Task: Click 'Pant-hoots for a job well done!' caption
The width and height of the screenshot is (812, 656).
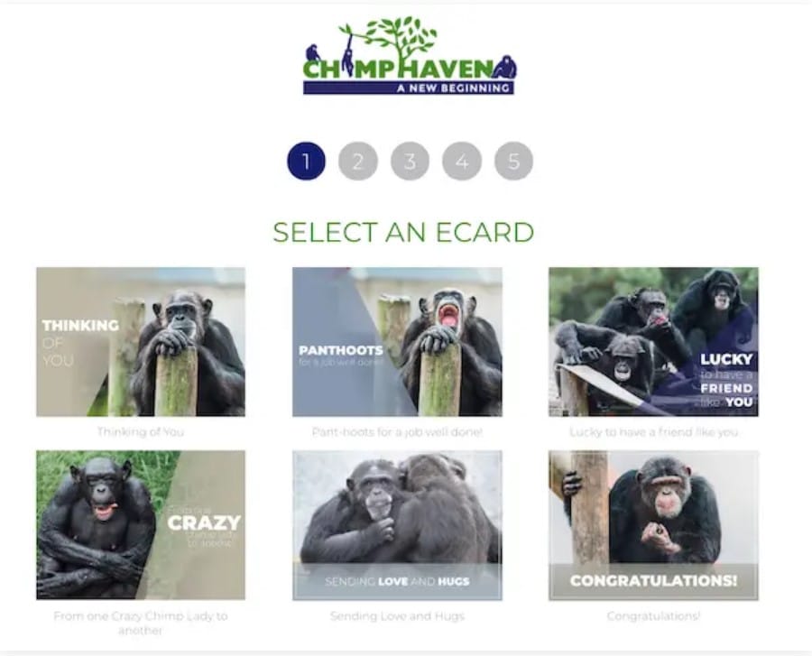Action: coord(397,432)
